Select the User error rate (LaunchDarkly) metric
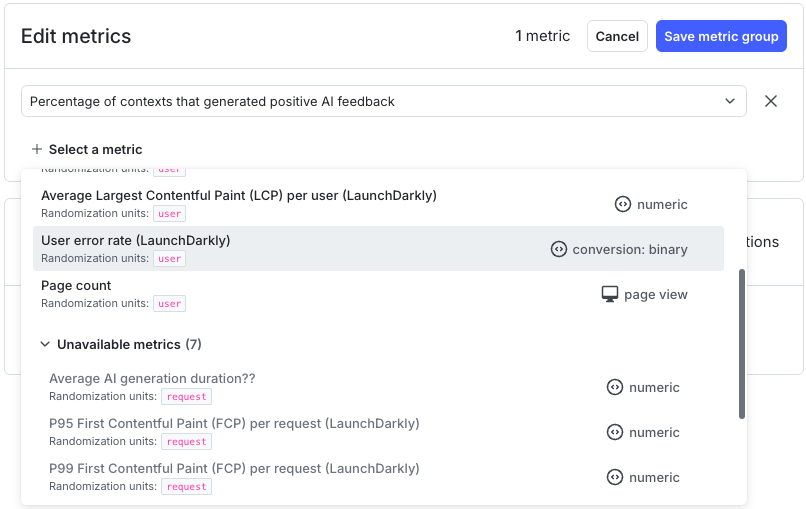 click(136, 241)
